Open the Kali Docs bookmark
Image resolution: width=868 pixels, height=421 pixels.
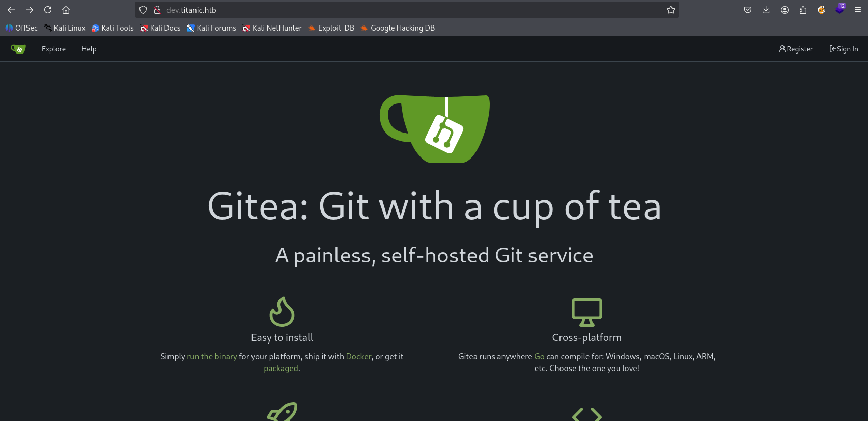(160, 28)
